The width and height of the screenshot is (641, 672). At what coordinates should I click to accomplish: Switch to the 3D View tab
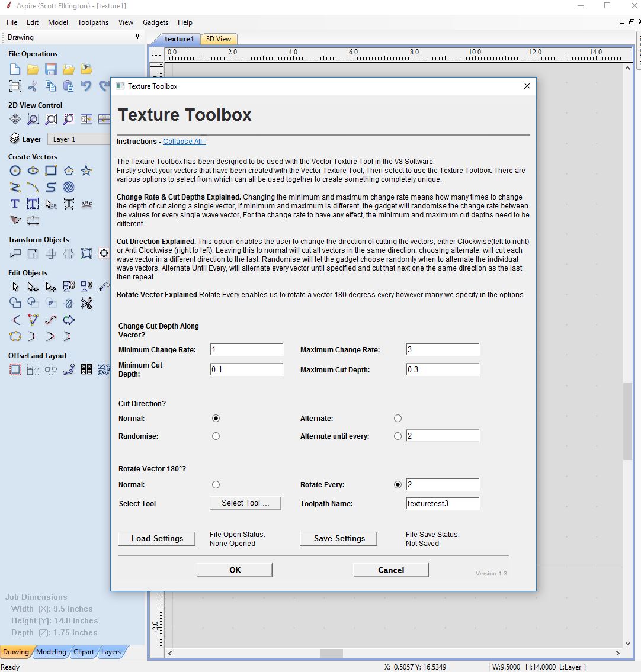click(x=218, y=39)
